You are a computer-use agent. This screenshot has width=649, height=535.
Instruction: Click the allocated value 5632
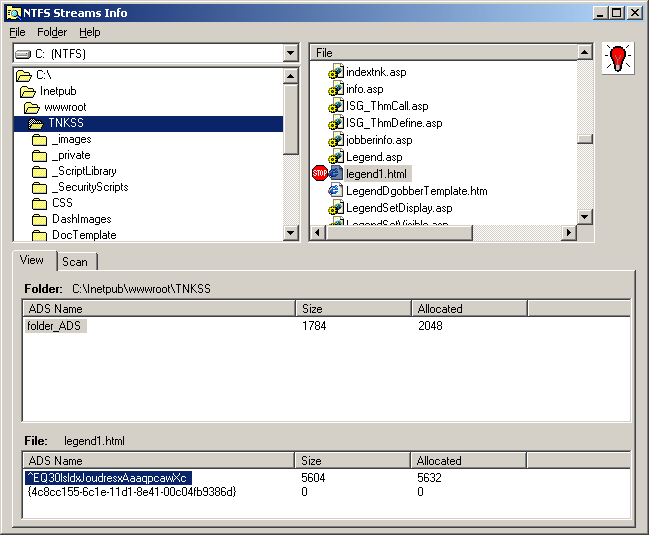coord(429,478)
